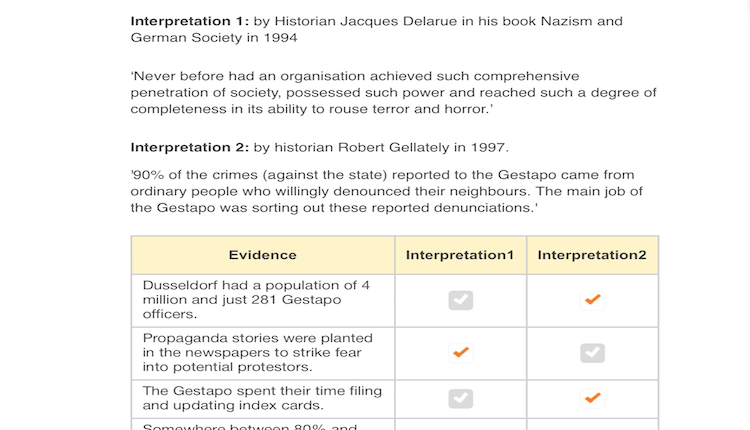Select the Interpretation2 column header
This screenshot has height=430, width=750.
[592, 255]
